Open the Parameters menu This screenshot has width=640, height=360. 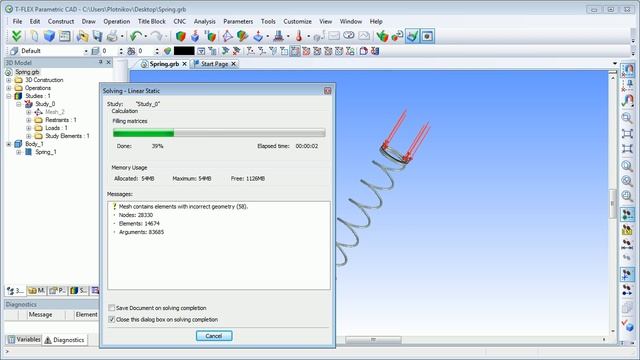(x=238, y=21)
